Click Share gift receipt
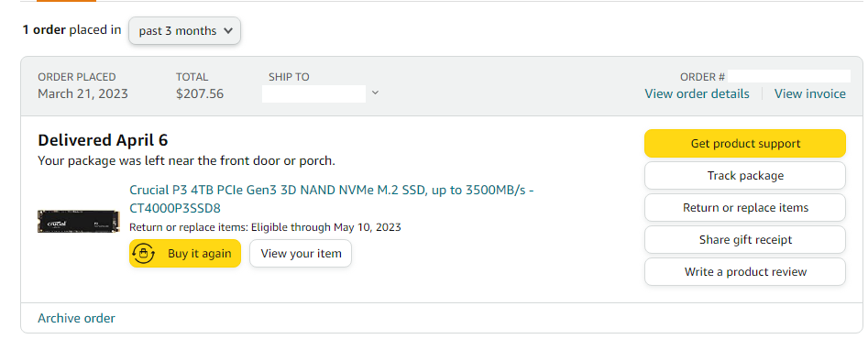The height and width of the screenshot is (339, 868). tap(745, 239)
